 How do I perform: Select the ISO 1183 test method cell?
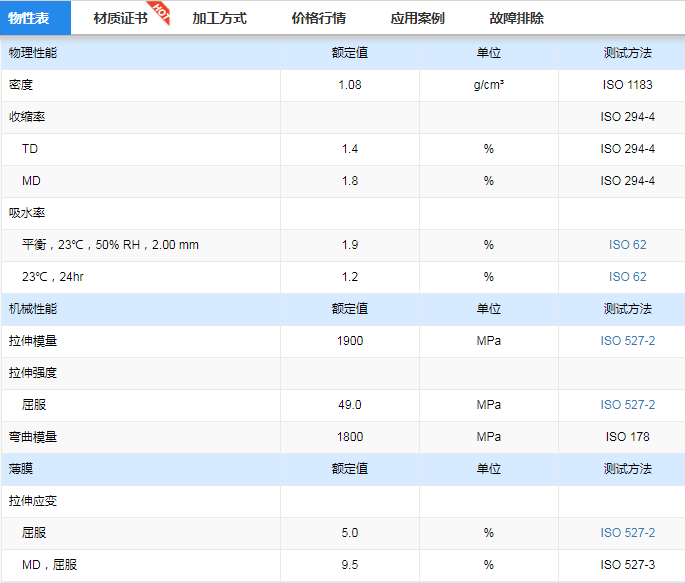(627, 85)
